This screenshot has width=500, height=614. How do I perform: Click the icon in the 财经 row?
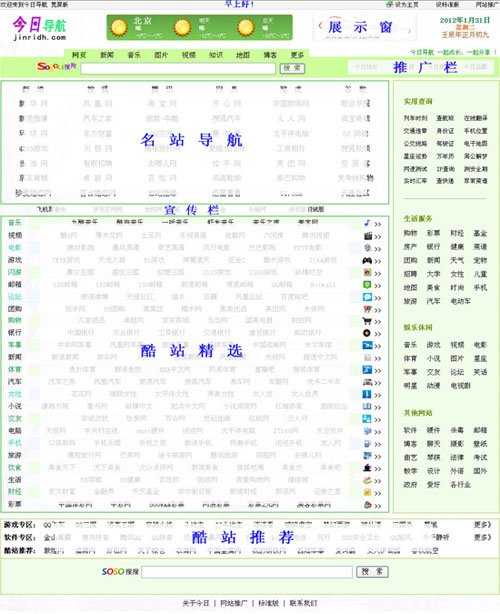367,492
